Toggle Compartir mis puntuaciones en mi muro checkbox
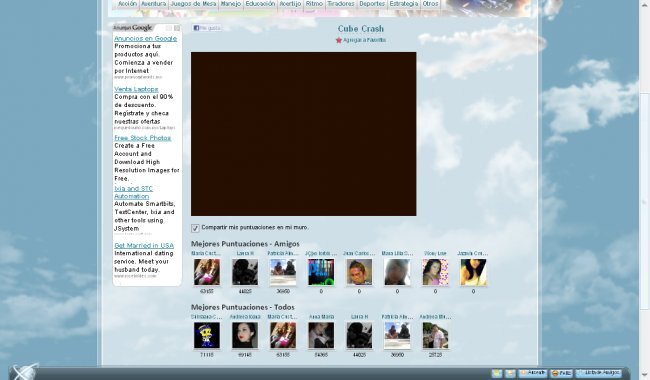This screenshot has height=380, width=650. [x=195, y=228]
